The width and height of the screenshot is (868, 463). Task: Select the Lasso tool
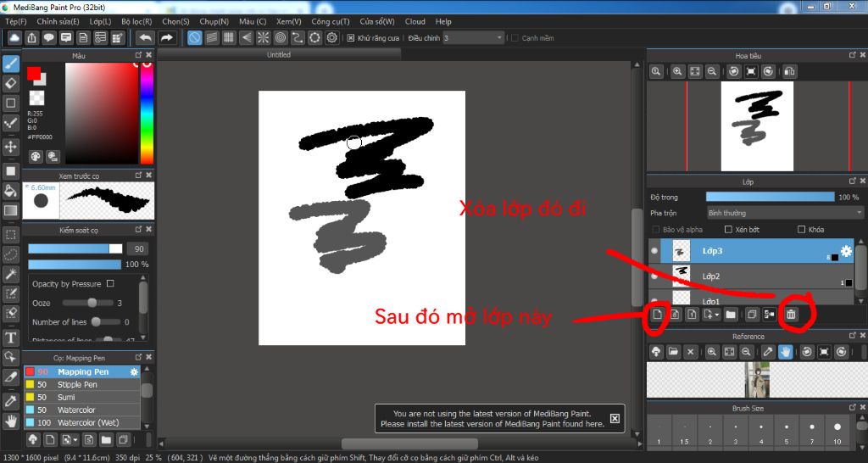[10, 254]
